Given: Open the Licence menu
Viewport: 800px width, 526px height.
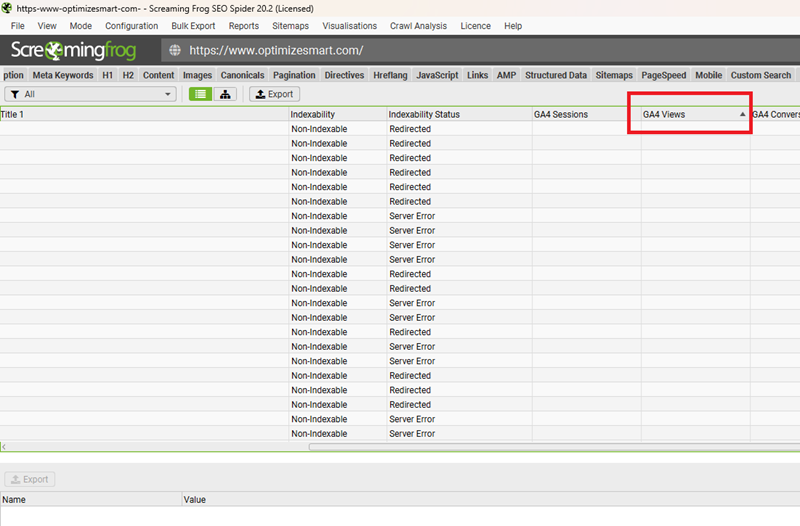Looking at the screenshot, I should pyautogui.click(x=476, y=26).
